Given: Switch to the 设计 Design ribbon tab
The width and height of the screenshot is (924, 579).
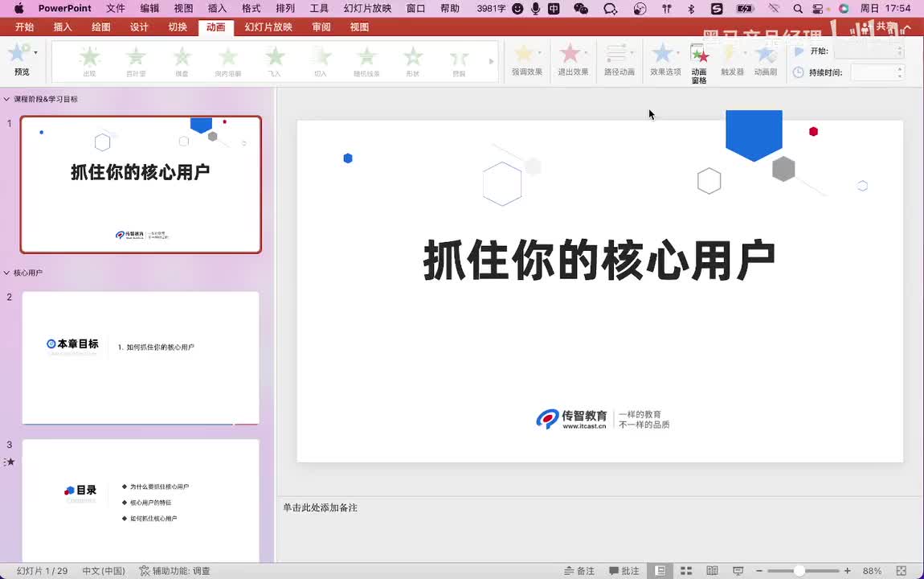Looking at the screenshot, I should [x=139, y=27].
